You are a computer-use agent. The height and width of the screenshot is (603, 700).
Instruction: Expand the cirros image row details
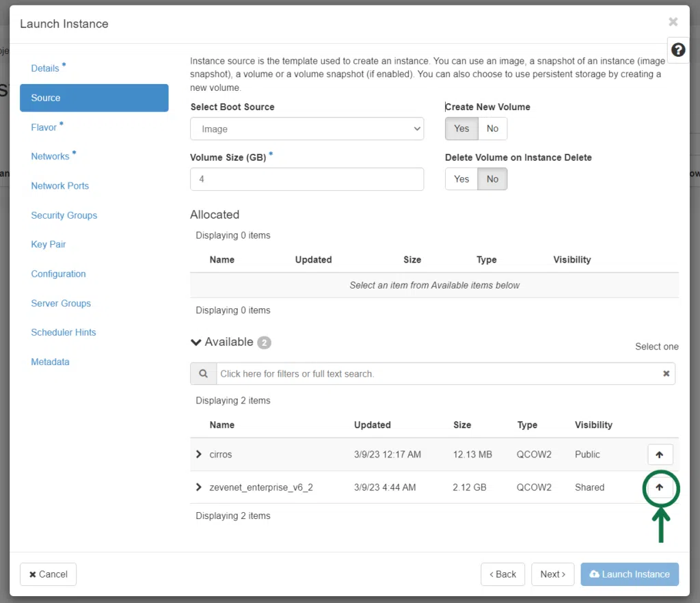(x=198, y=454)
